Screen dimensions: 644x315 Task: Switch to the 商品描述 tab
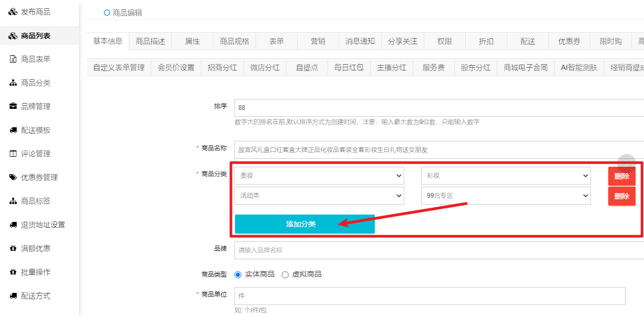tap(150, 42)
